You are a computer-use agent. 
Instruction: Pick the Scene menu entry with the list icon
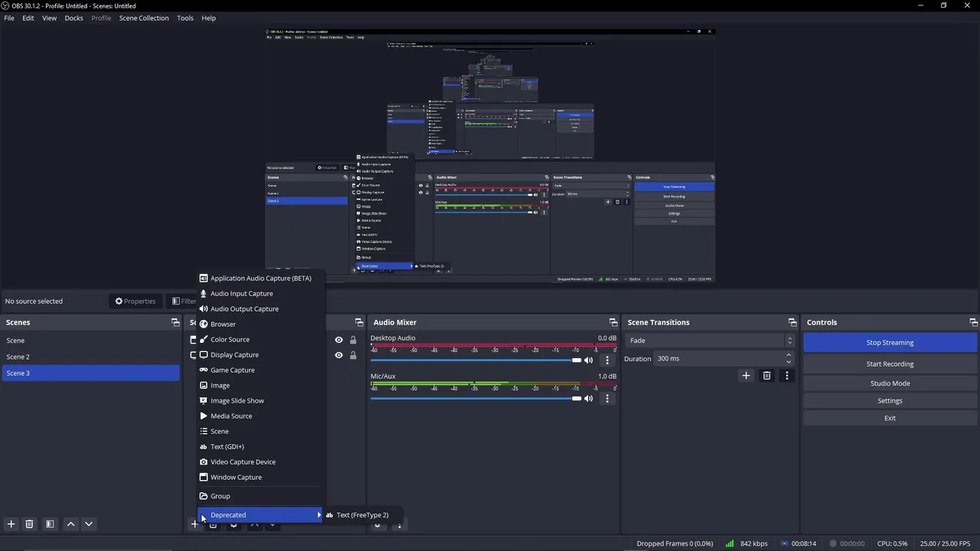click(x=260, y=432)
